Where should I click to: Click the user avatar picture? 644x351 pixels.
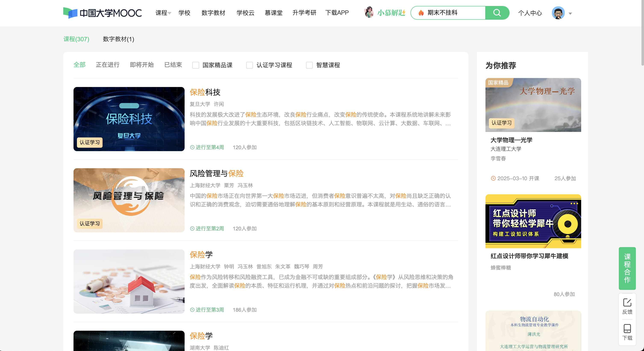[x=558, y=13]
